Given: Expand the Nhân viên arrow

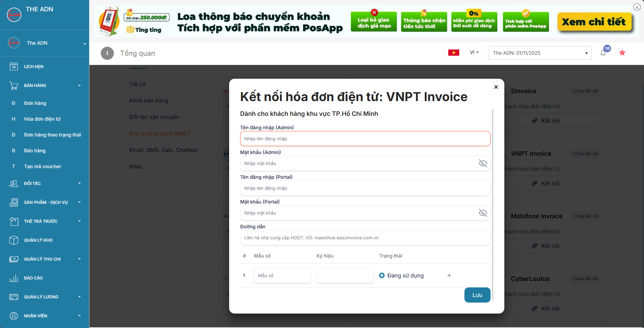Looking at the screenshot, I should [79, 316].
